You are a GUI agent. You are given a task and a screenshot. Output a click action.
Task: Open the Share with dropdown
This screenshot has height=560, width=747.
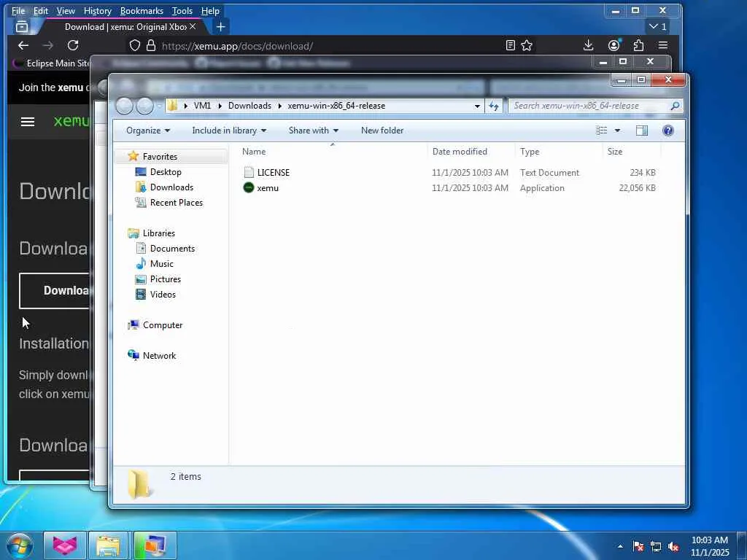click(314, 131)
